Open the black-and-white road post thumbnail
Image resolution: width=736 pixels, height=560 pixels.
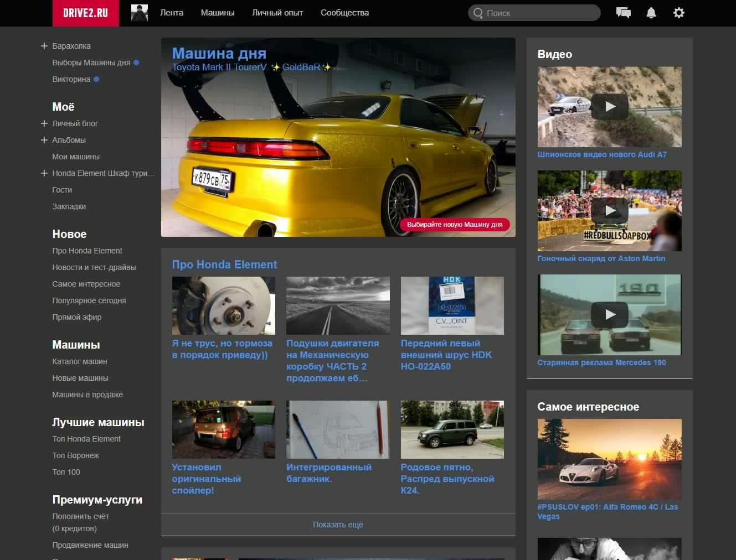click(338, 305)
